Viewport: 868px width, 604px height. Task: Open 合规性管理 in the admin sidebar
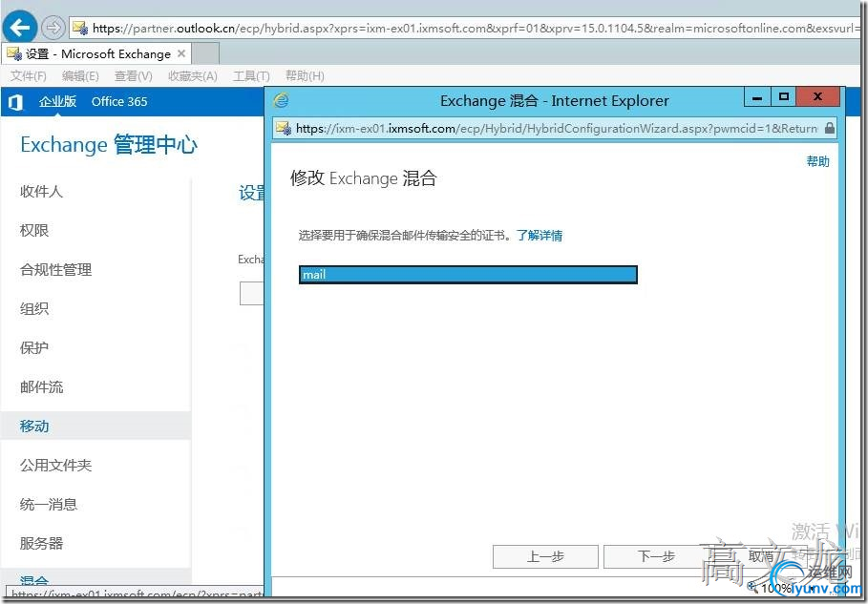56,269
